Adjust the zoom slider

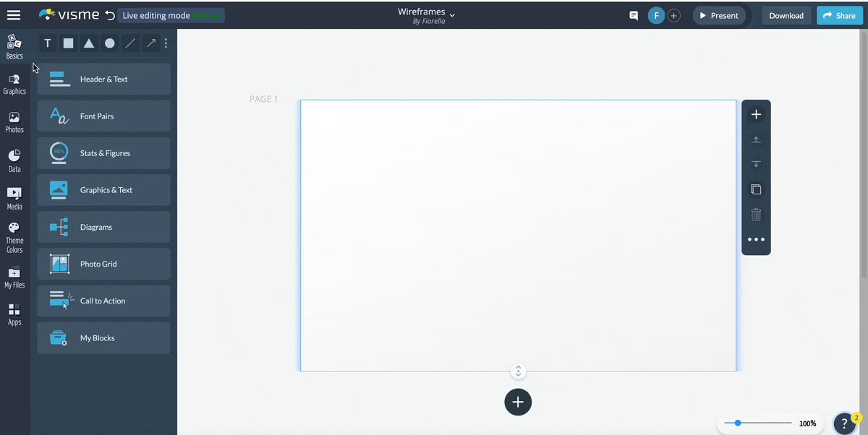coord(737,423)
